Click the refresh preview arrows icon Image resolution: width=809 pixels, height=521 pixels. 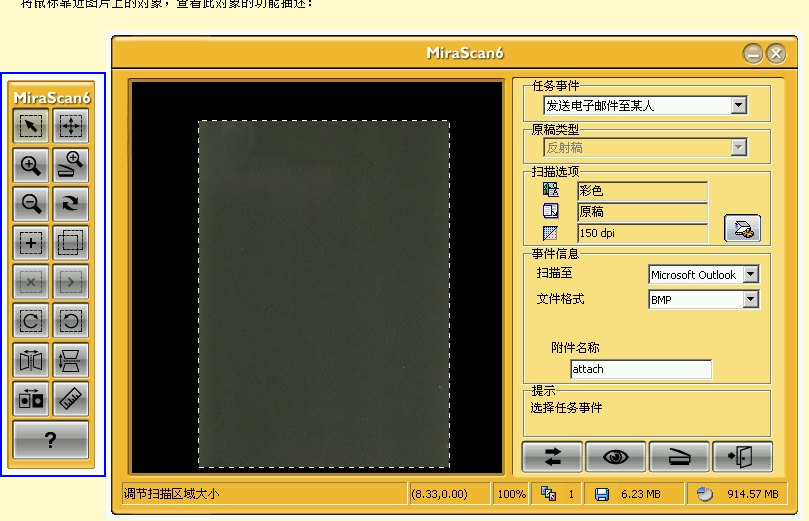(71, 204)
